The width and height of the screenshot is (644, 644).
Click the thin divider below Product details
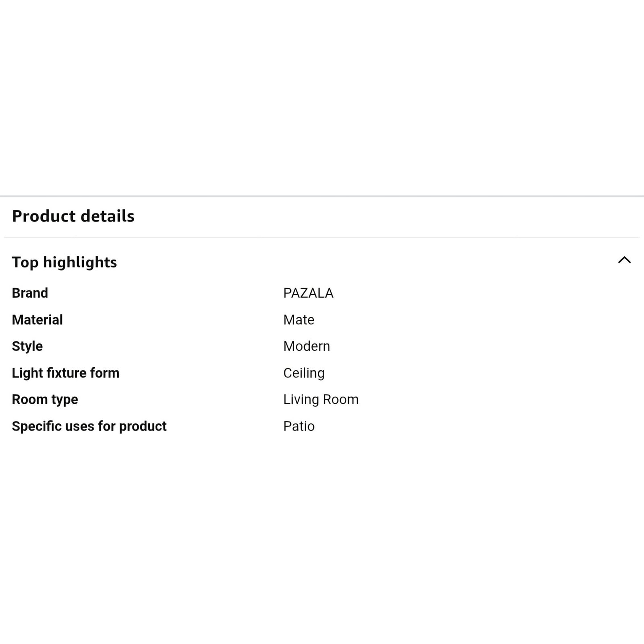tap(322, 237)
